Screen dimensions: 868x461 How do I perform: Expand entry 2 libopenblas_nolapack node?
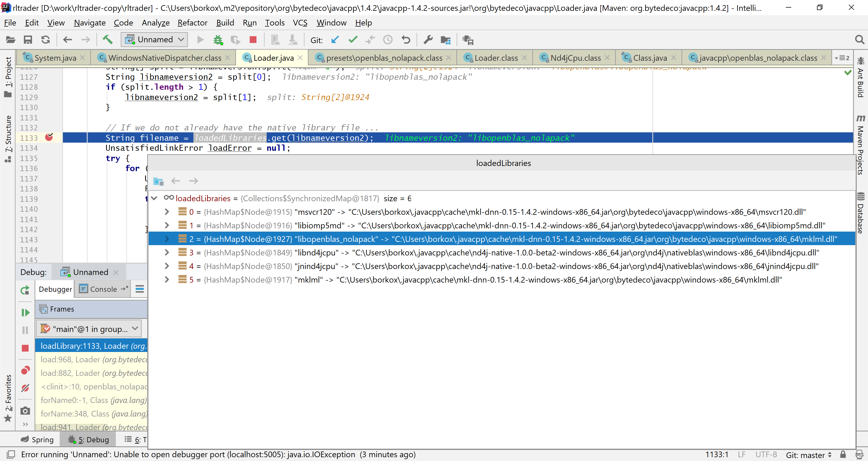167,239
